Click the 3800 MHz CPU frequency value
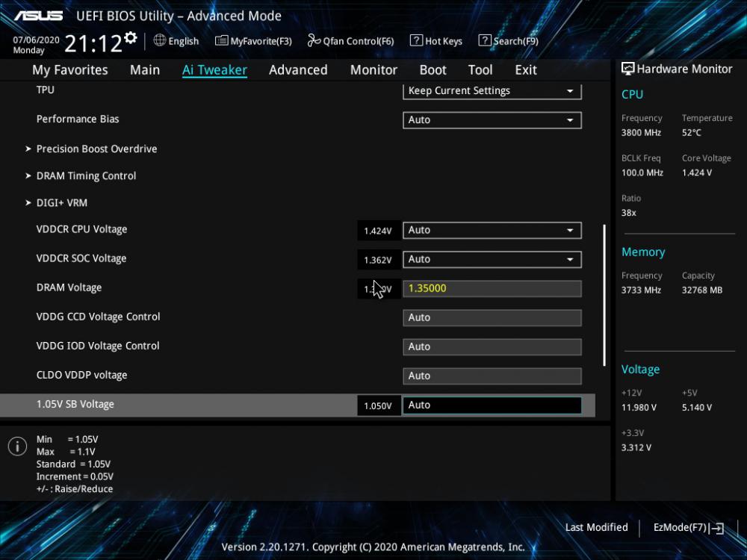747x560 pixels. click(641, 133)
